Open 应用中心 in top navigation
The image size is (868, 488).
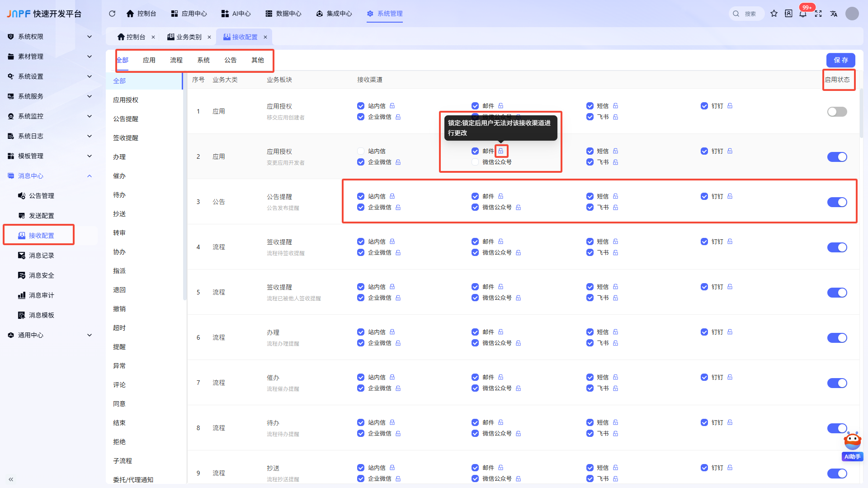189,14
